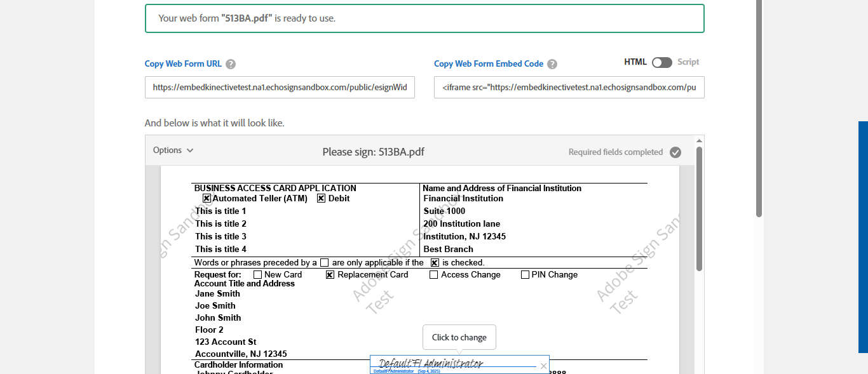Click 'BUSINESS ACCESS CARD APPLICATION' heading
Viewport: 868px width, 374px height.
pyautogui.click(x=275, y=188)
